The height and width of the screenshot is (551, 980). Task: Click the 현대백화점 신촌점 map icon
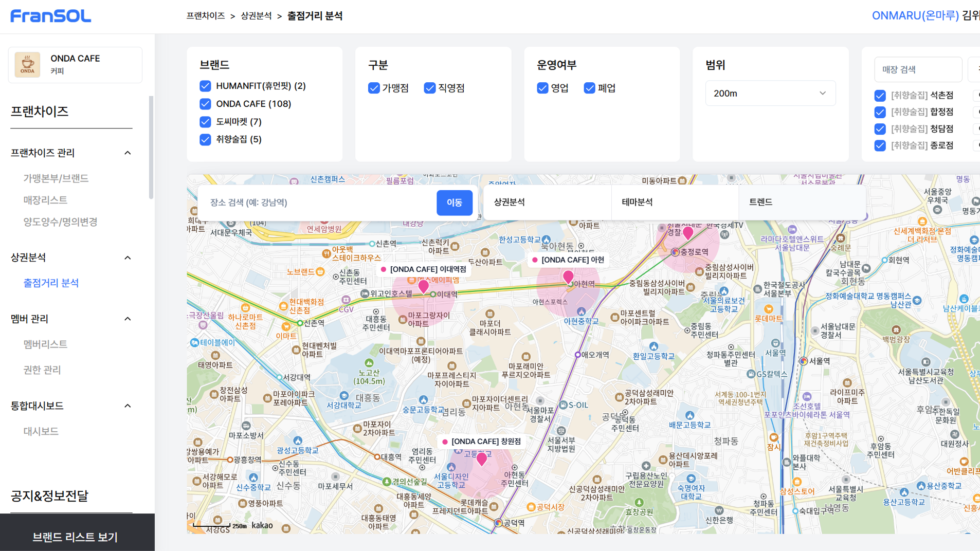point(283,306)
